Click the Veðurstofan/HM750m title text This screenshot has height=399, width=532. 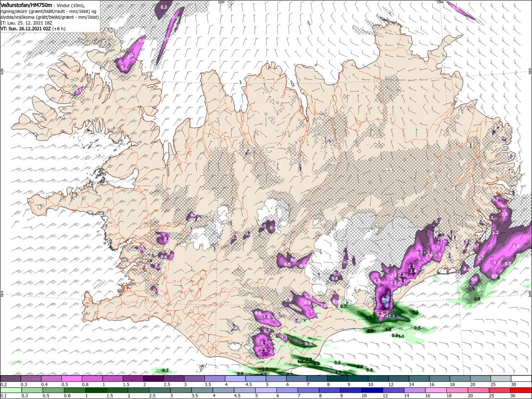27,5
